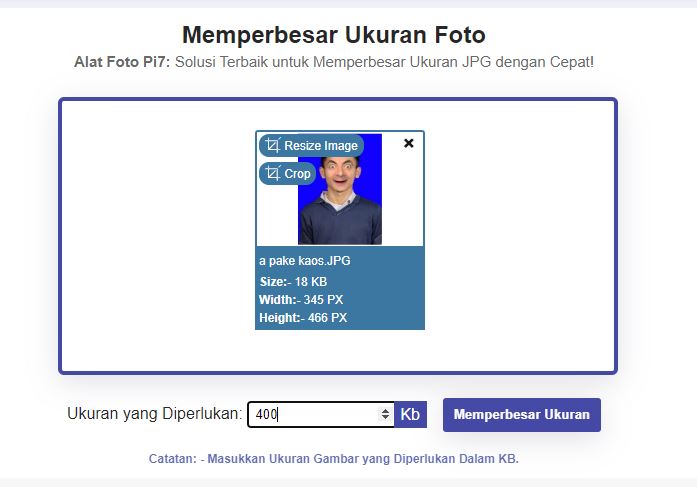Click the crop icon beside Resize Image
This screenshot has height=487, width=697.
point(273,146)
